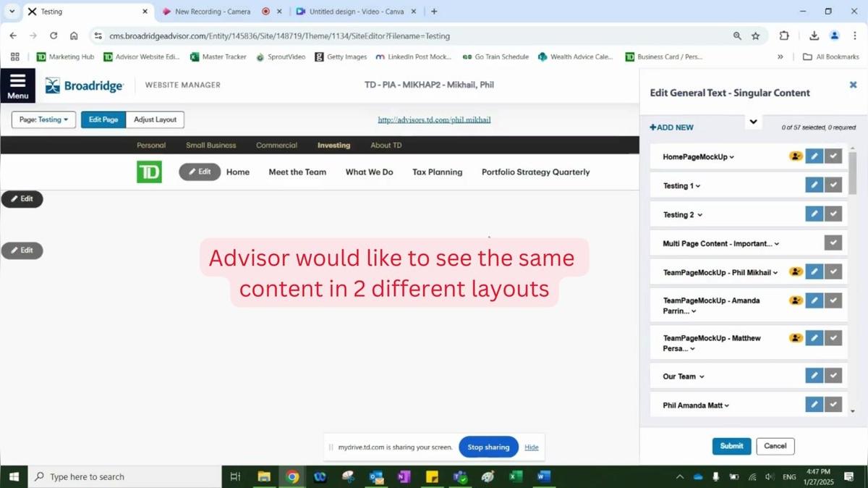Click yellow user icon beside TeamPageMockUp - Phil Mikhail
Viewport: 868px width, 488px height.
[x=796, y=272]
